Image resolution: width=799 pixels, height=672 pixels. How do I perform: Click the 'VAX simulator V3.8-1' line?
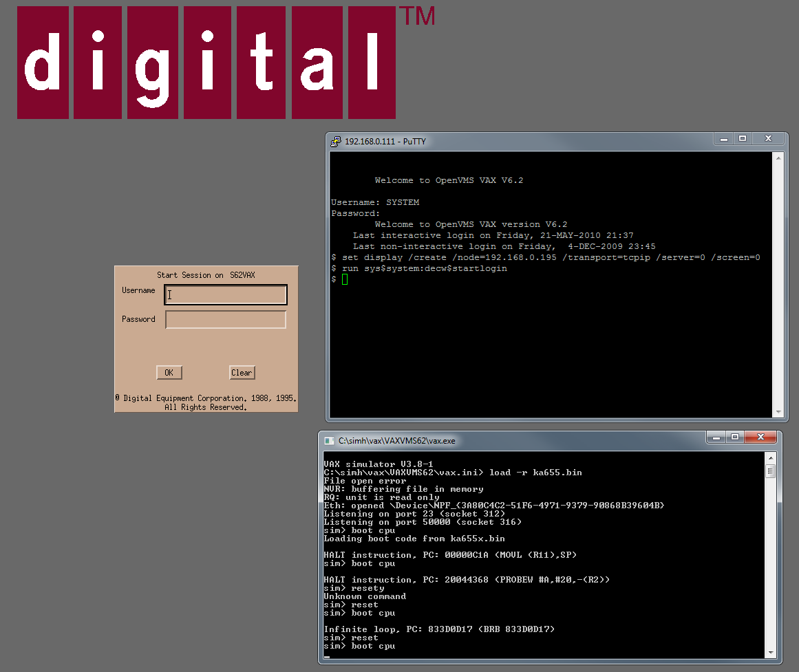pyautogui.click(x=379, y=464)
